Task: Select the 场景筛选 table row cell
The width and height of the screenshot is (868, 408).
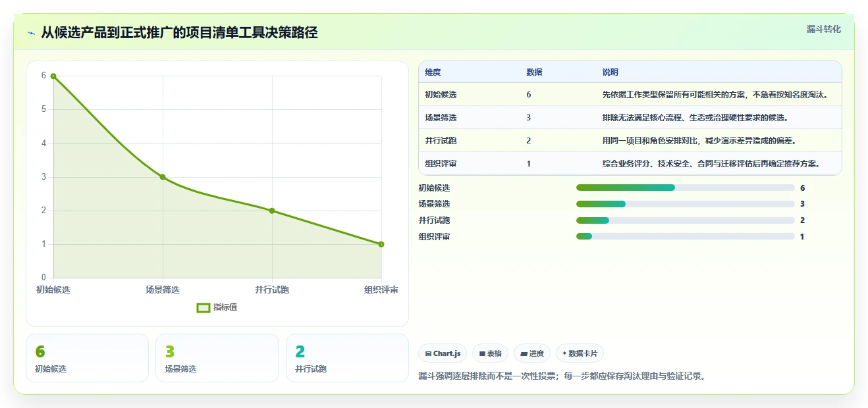Action: [x=441, y=118]
